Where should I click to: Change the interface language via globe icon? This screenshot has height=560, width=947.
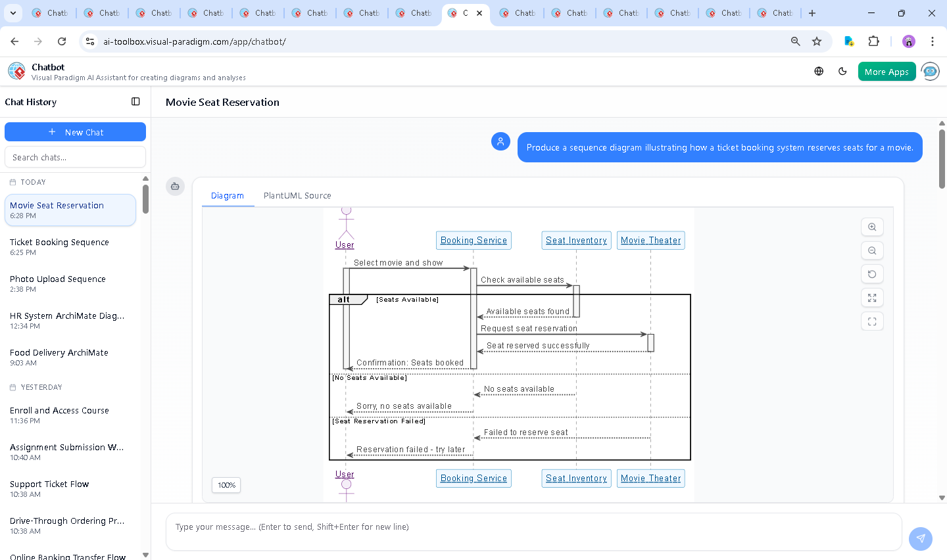click(819, 71)
